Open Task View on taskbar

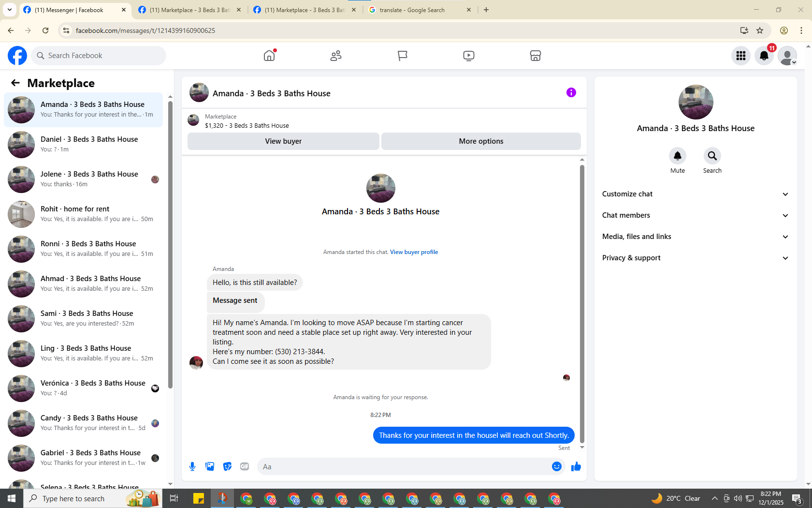174,498
